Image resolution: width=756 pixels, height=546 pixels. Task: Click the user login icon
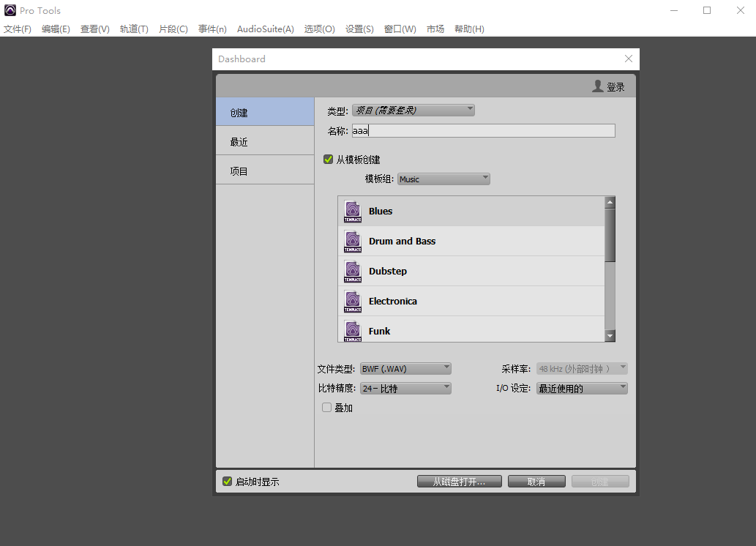click(x=598, y=86)
